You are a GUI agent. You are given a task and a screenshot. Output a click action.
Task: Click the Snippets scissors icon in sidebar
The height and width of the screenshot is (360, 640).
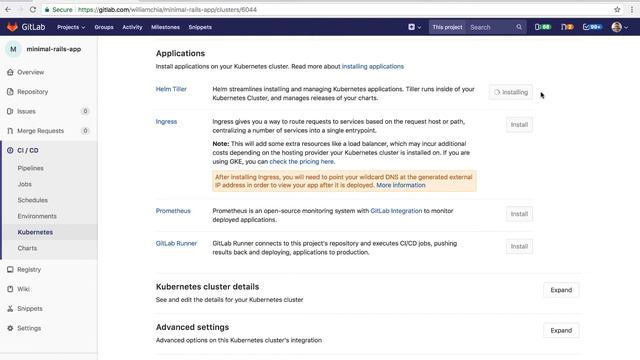coord(10,309)
